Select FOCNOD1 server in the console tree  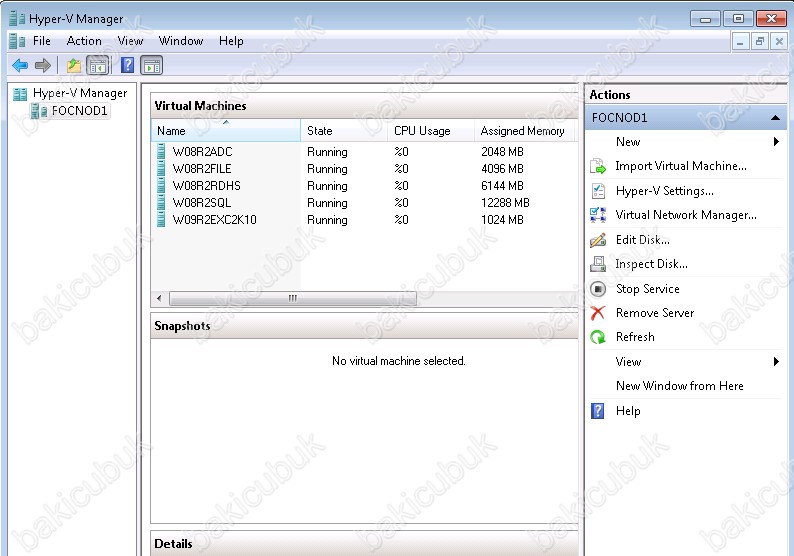80,111
